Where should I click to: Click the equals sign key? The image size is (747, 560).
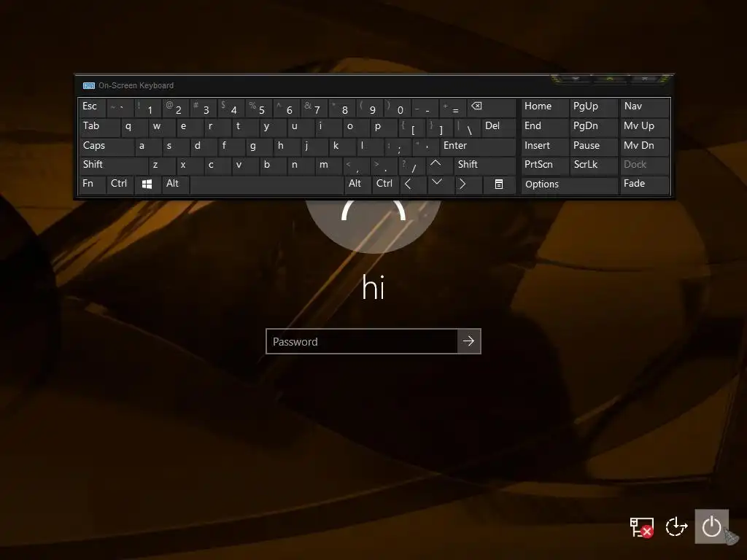point(453,108)
